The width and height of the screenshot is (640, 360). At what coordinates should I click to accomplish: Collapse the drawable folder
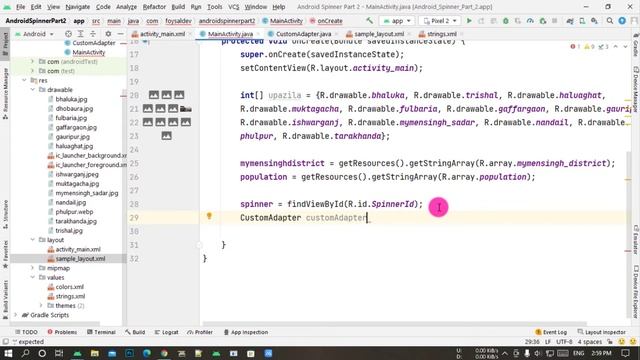[33, 90]
